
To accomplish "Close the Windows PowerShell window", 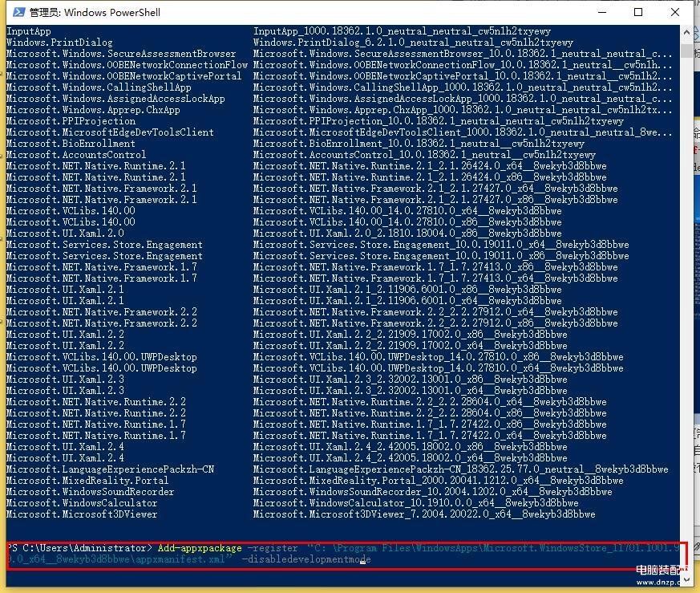I will point(675,12).
